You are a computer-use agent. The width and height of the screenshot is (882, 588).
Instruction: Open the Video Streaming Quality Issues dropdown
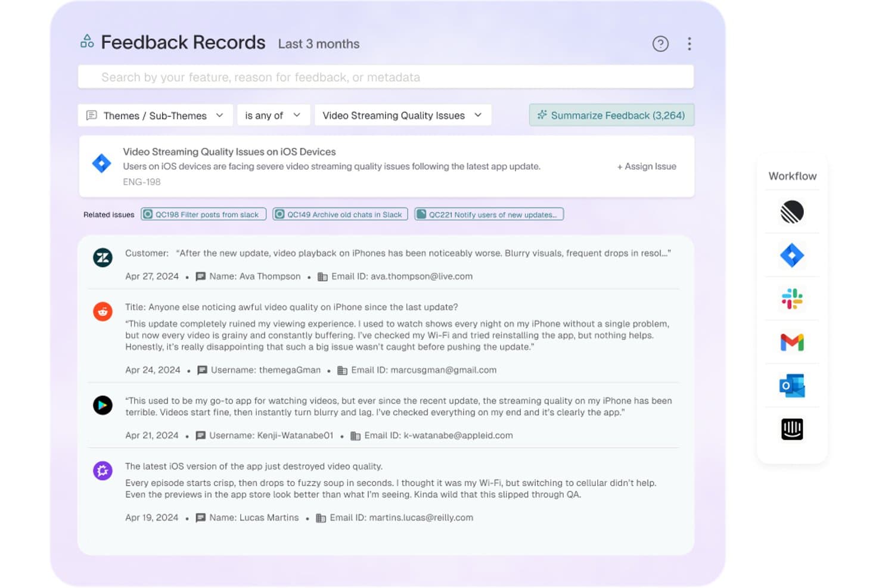pos(403,115)
